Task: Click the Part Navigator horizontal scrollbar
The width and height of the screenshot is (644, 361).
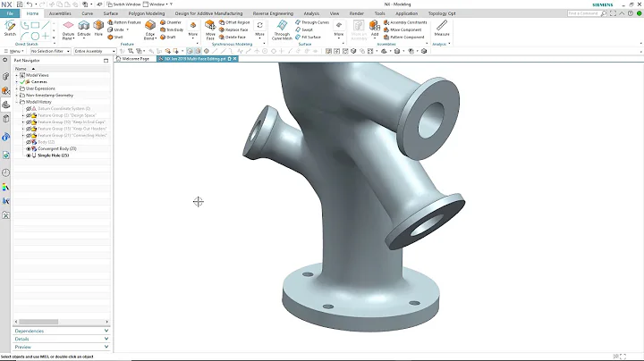Action: coord(38,322)
